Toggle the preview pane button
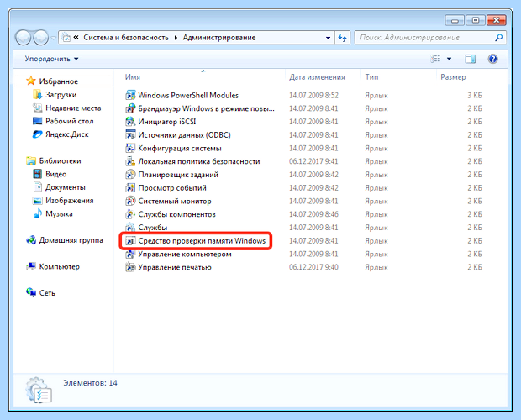Image resolution: width=521 pixels, height=420 pixels. (x=471, y=59)
